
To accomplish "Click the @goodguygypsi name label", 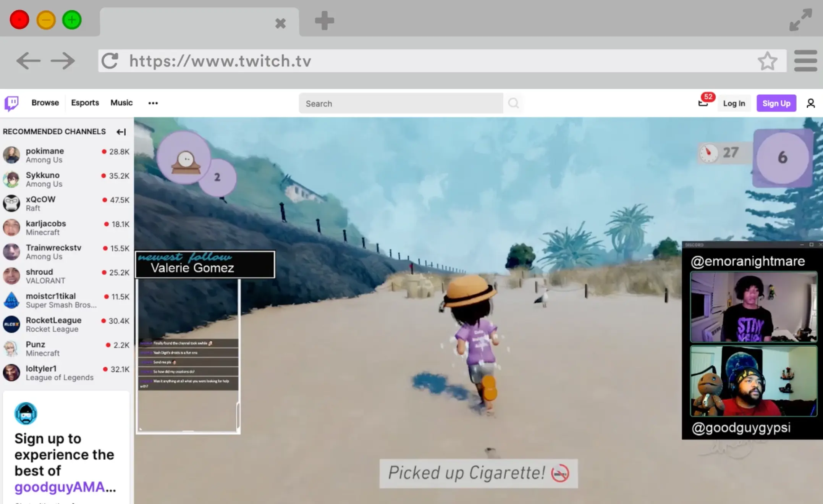I will tap(741, 428).
